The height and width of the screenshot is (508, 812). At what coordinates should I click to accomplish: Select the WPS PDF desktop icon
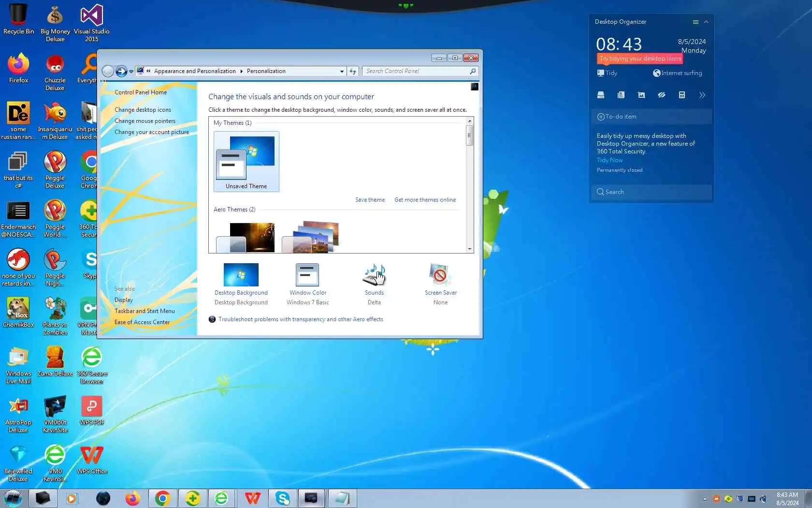tap(92, 411)
